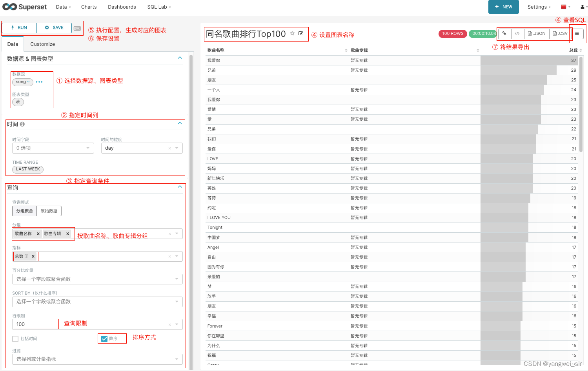Viewport: 588px width, 371px height.
Task: Click the query time badge
Action: tap(483, 34)
